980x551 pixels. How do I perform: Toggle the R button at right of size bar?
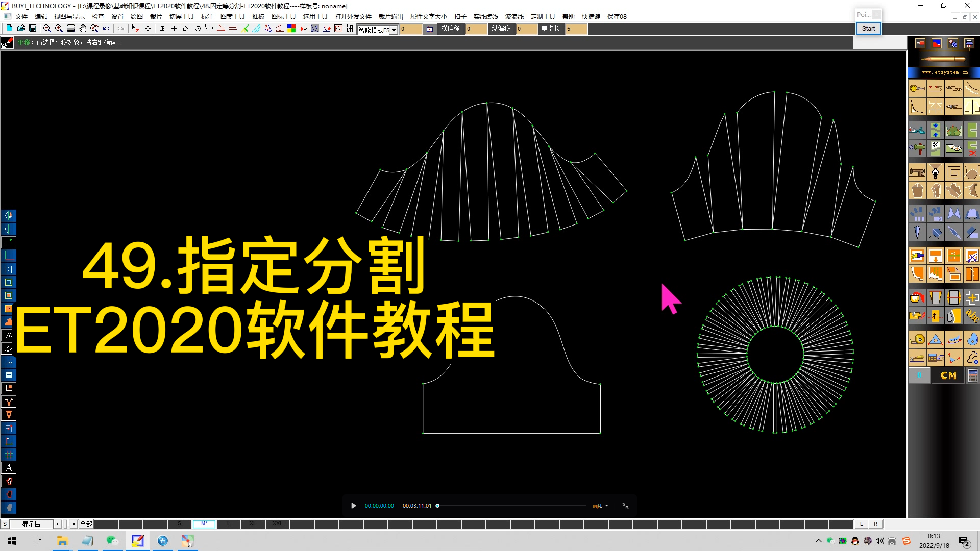(x=875, y=524)
